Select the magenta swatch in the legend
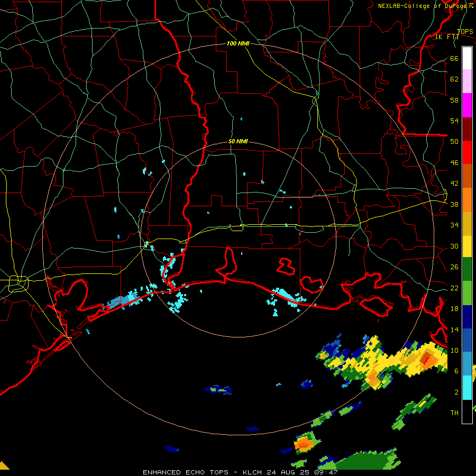 [x=467, y=105]
